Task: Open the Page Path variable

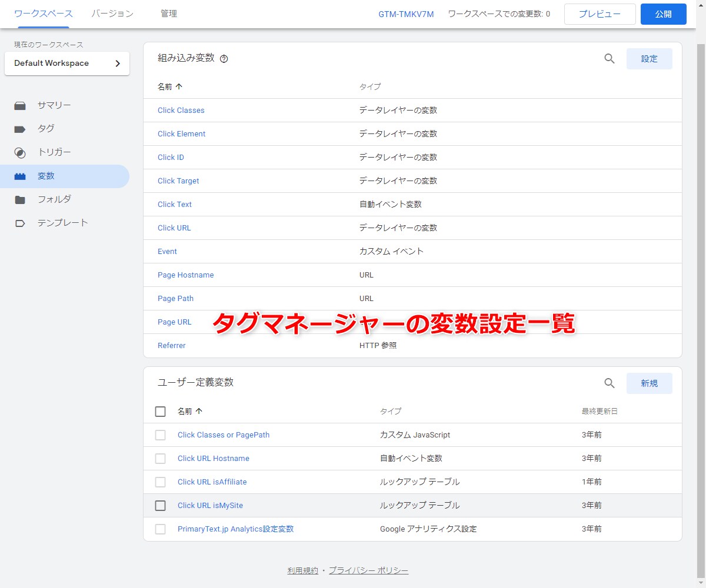Action: 175,299
